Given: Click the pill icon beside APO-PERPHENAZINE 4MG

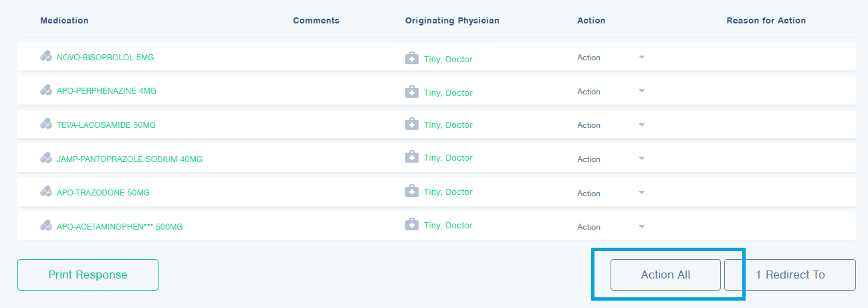Looking at the screenshot, I should (x=46, y=90).
